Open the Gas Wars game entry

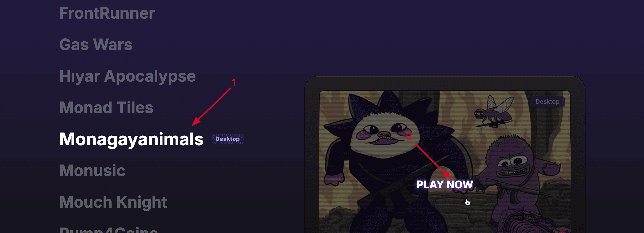click(96, 45)
